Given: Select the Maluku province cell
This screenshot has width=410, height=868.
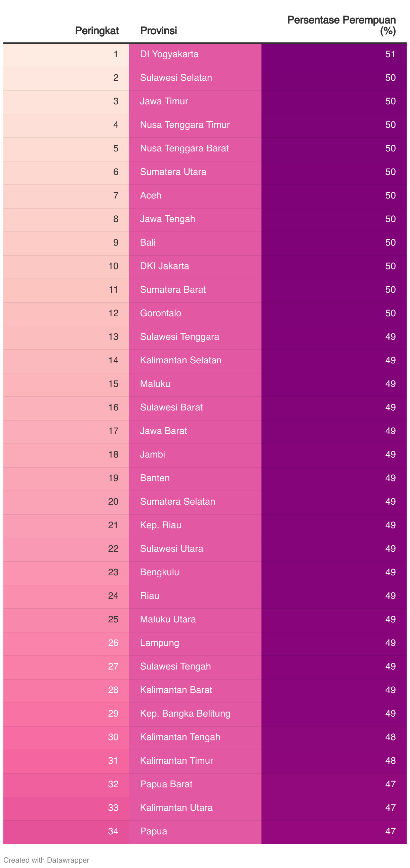Looking at the screenshot, I should pos(195,384).
